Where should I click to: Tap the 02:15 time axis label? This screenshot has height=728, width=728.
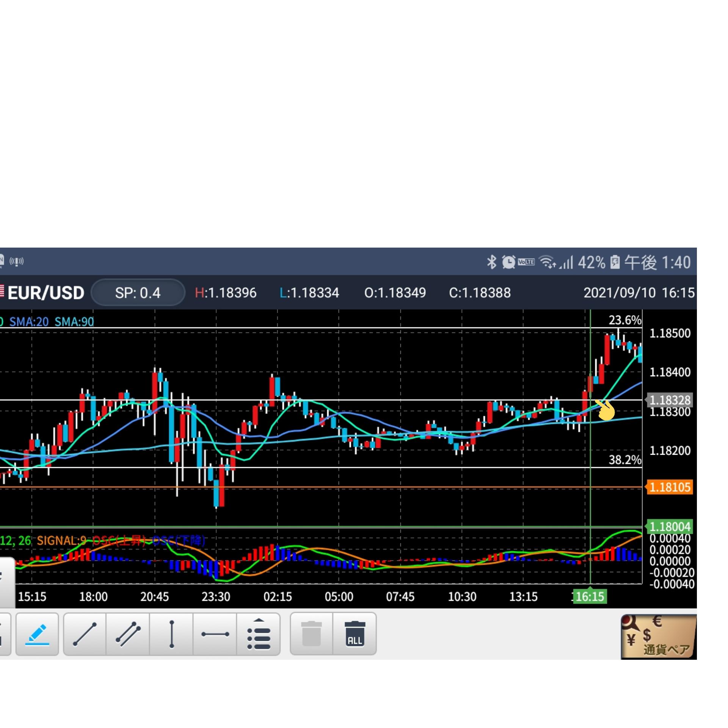pos(278,597)
